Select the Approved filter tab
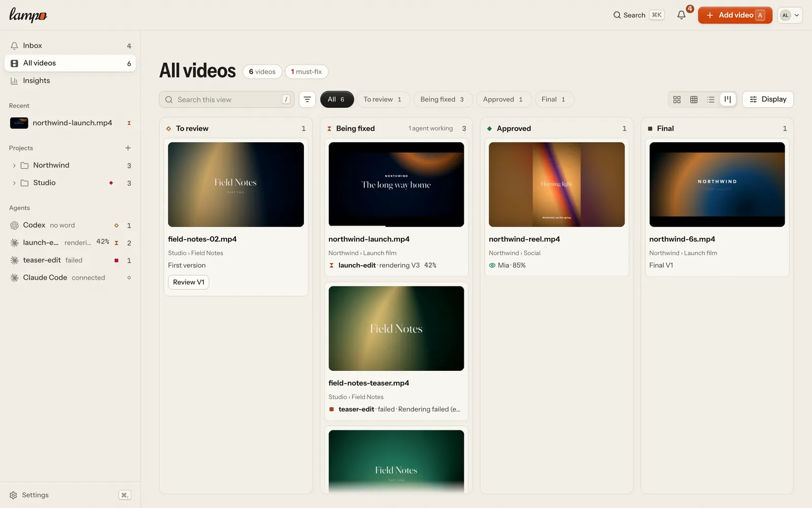Image resolution: width=812 pixels, height=508 pixels. click(503, 100)
